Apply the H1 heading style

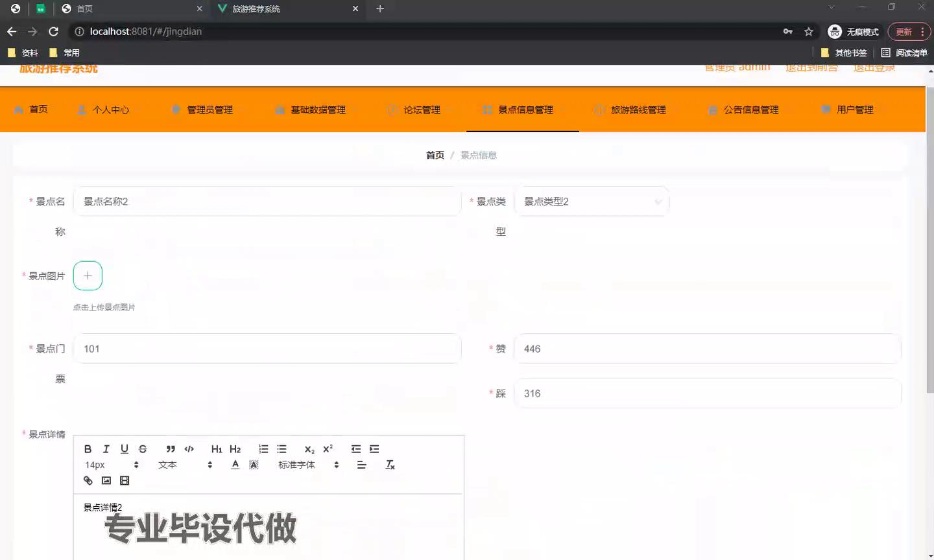pos(217,449)
